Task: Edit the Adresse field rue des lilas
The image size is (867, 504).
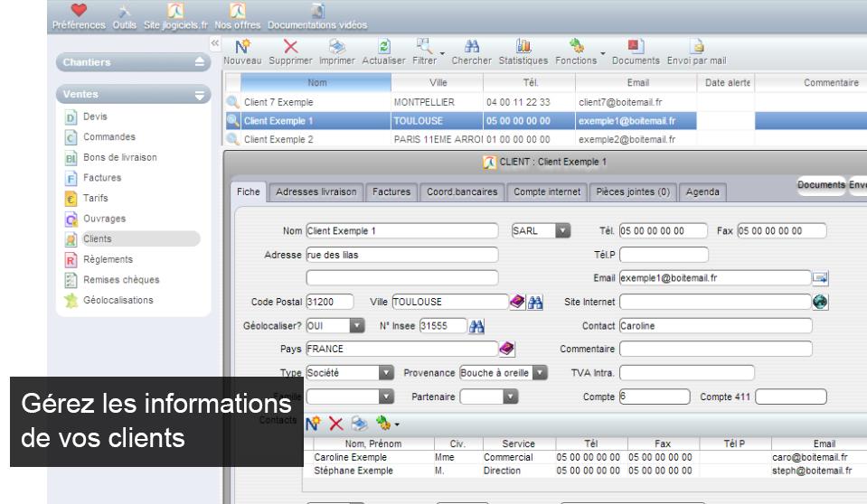Action: pos(402,255)
